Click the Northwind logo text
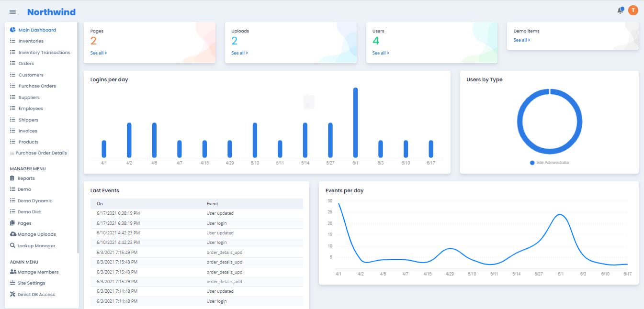Screen dimensions: 644x309 tap(51, 12)
